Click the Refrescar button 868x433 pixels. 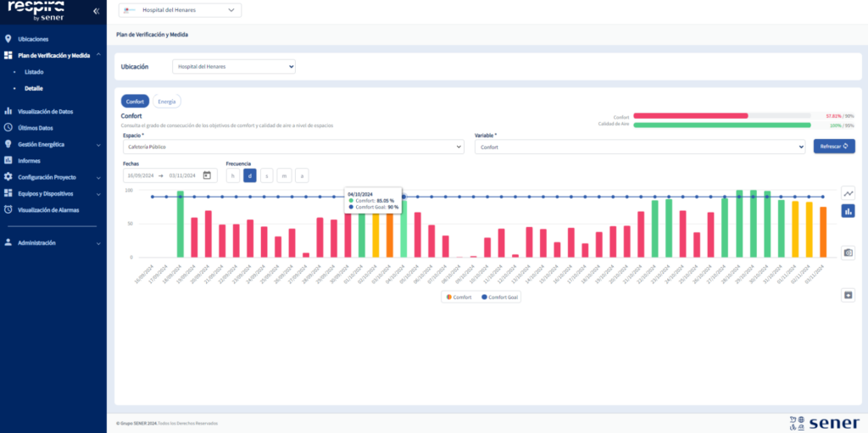click(834, 147)
